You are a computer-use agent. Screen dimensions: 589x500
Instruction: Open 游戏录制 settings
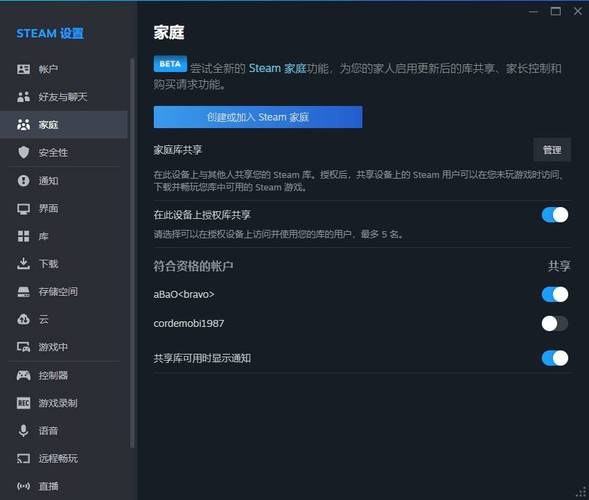pos(64,403)
